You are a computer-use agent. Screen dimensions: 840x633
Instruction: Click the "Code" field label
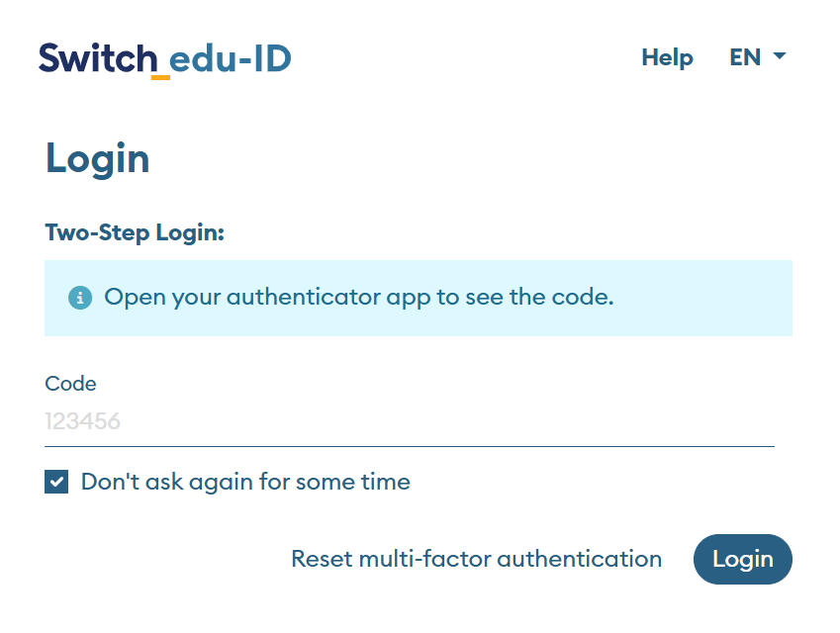(71, 384)
